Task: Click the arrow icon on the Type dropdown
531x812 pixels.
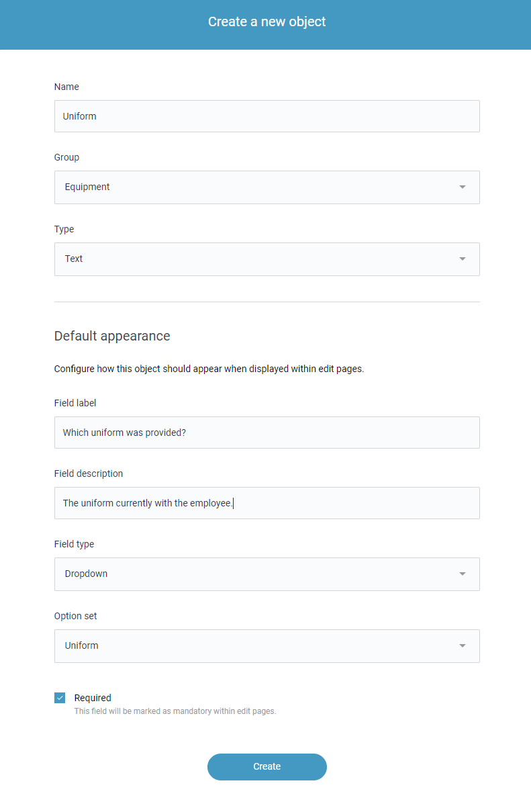Action: tap(463, 259)
